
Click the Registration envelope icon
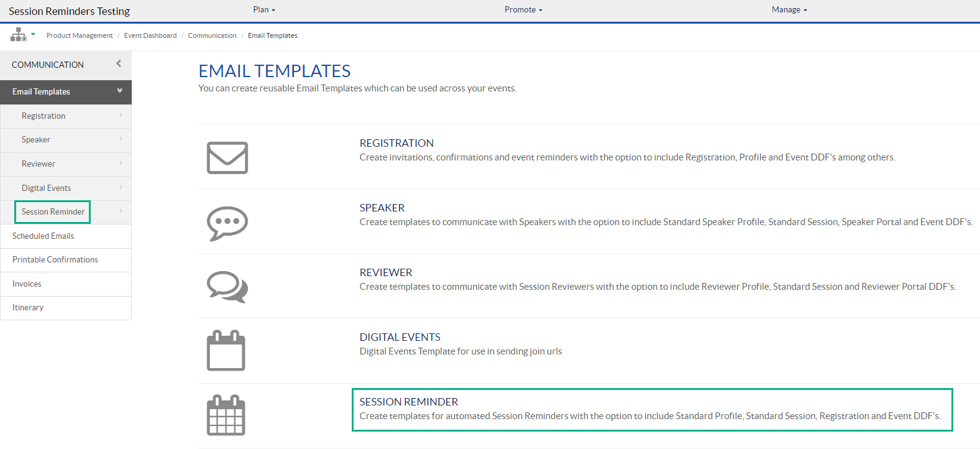[227, 158]
